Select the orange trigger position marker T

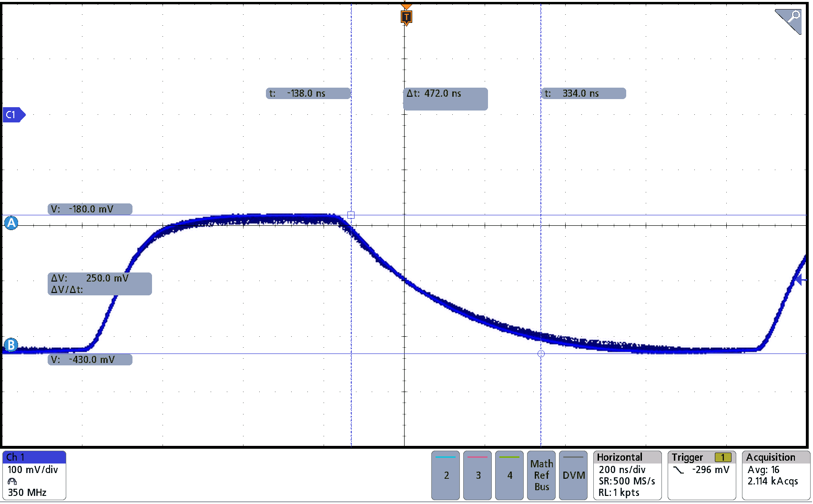pyautogui.click(x=406, y=17)
